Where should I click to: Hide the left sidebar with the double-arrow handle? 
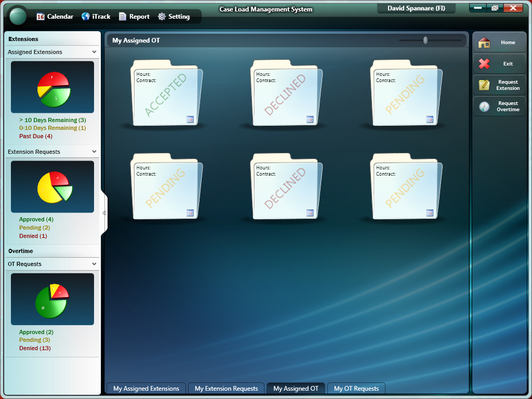(x=104, y=213)
